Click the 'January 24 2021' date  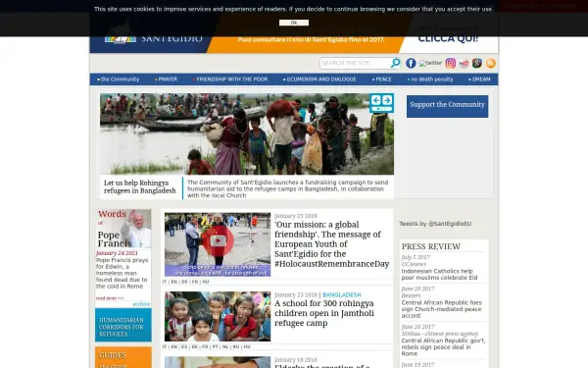(x=117, y=253)
